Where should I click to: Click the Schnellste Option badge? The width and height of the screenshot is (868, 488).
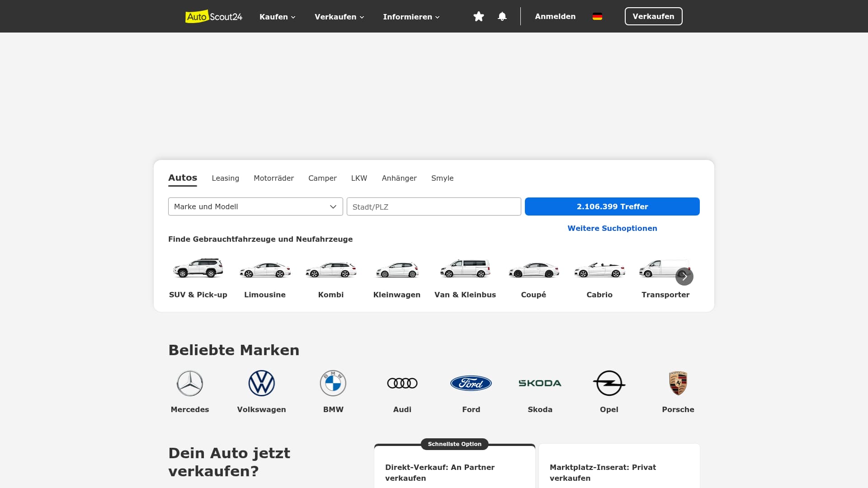tap(454, 444)
